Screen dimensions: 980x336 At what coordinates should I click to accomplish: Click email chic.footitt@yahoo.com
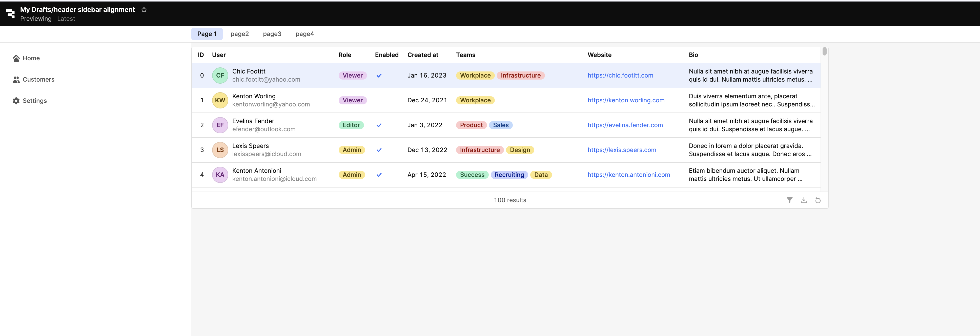coord(266,80)
